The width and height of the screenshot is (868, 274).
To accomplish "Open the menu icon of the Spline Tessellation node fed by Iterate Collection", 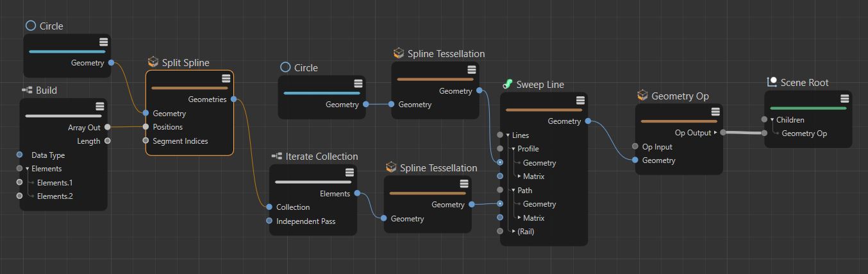I will click(464, 184).
